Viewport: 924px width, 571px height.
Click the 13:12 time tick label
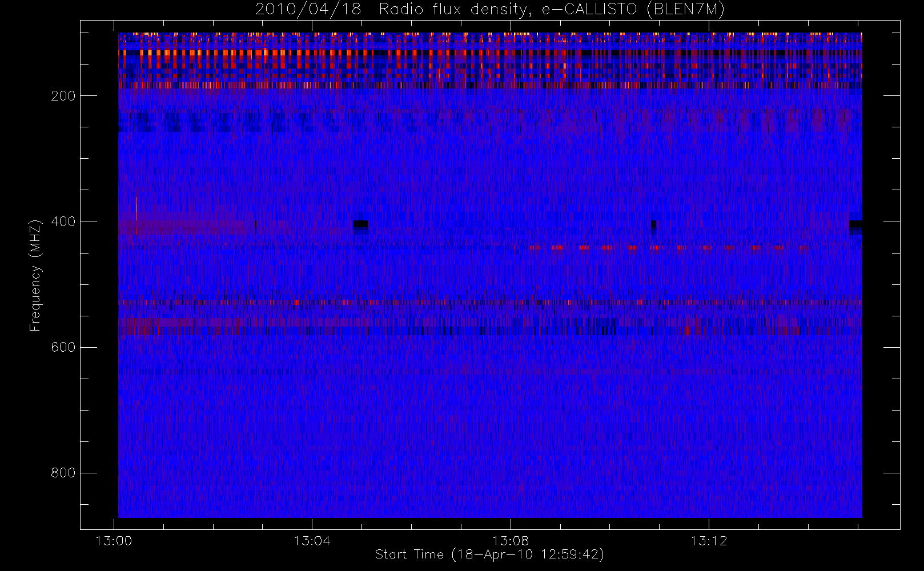[x=709, y=541]
